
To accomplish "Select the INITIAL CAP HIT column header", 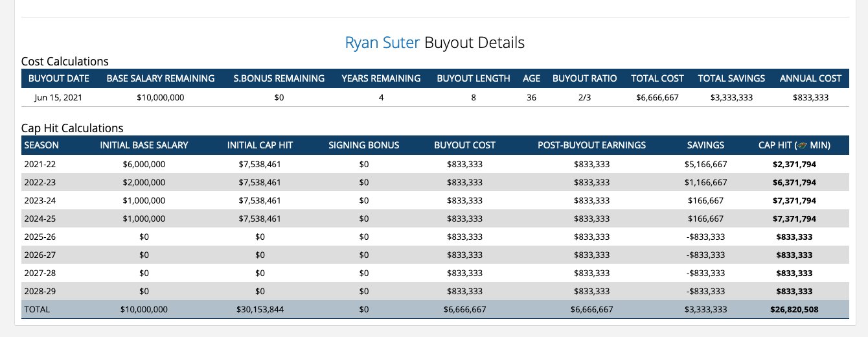I will coord(260,145).
